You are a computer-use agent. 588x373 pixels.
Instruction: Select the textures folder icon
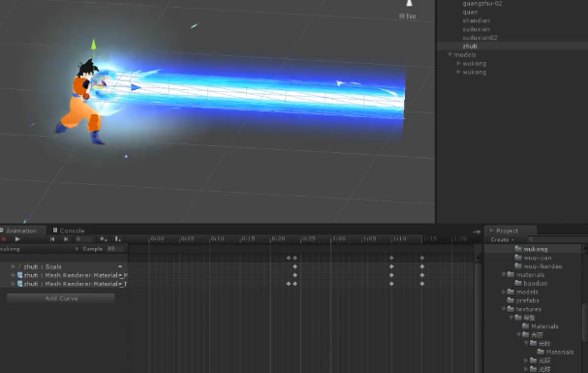pyautogui.click(x=511, y=309)
